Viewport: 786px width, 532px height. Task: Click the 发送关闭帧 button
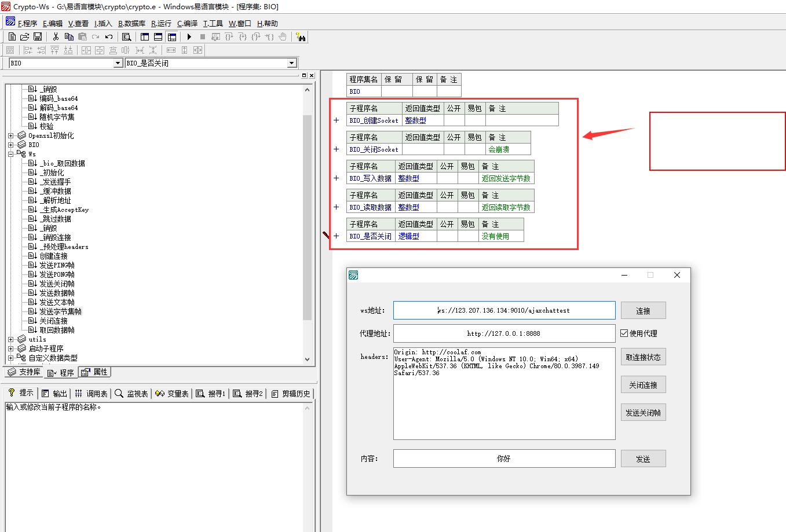coord(643,412)
